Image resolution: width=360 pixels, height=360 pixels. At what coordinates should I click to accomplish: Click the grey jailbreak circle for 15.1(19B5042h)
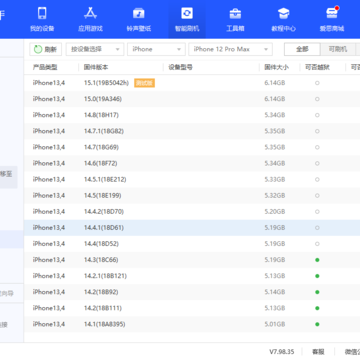317,83
